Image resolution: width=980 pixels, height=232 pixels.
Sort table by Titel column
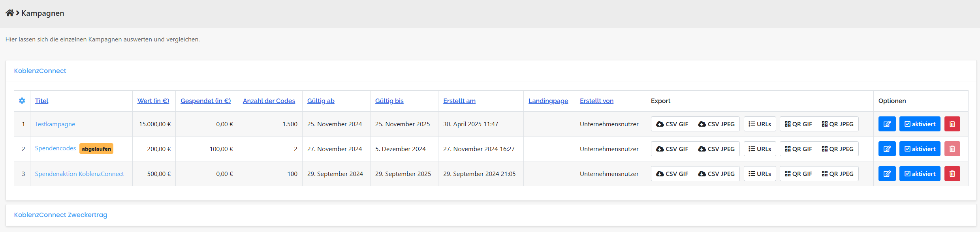(41, 101)
